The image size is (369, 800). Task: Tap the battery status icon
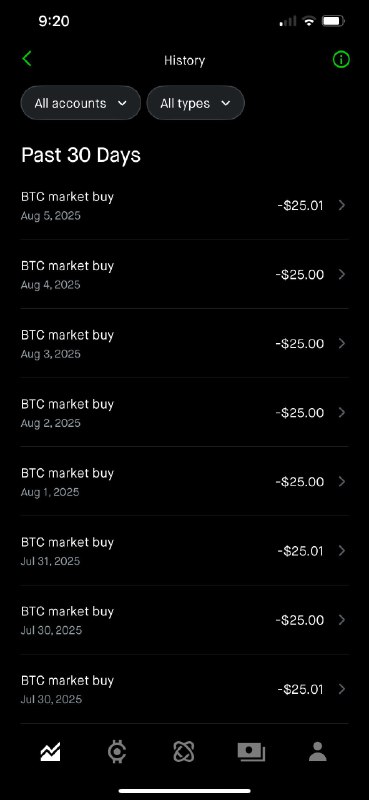click(x=333, y=21)
